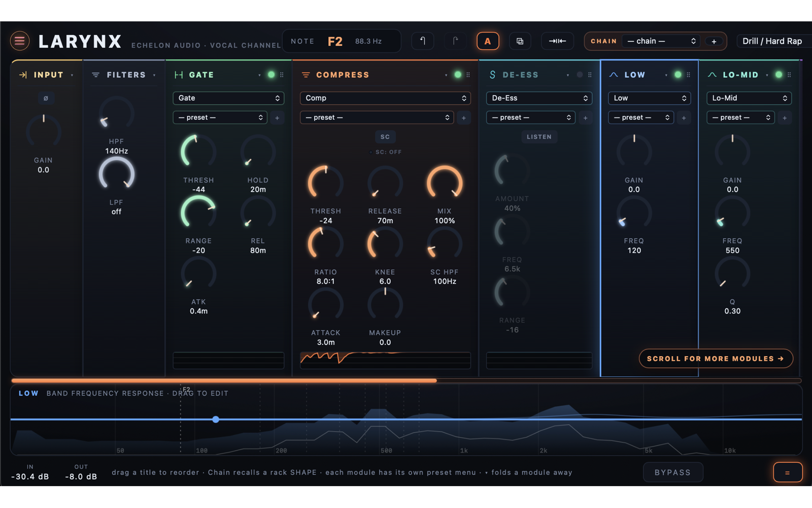Save a Compress preset with the plus icon
Viewport: 812px width, 508px height.
[463, 118]
